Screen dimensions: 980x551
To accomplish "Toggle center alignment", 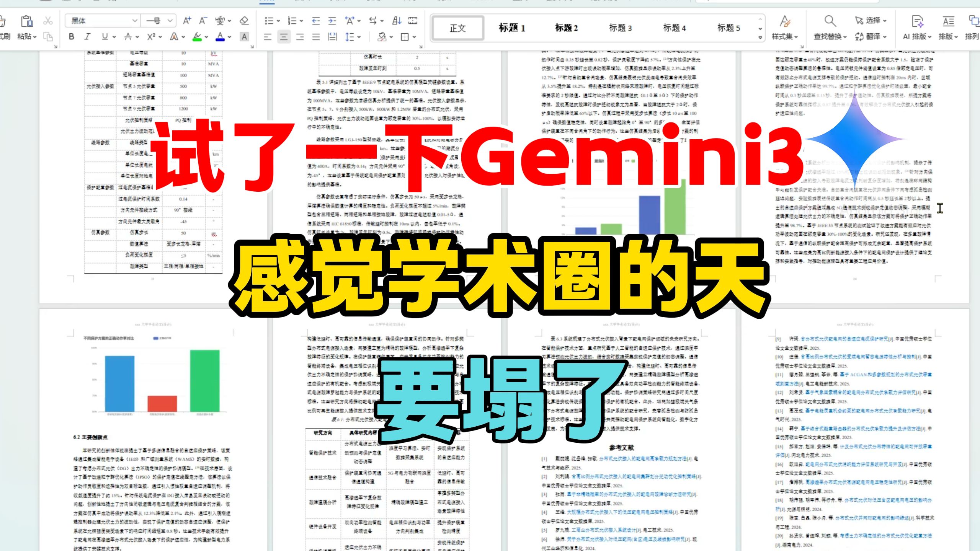I will (284, 37).
